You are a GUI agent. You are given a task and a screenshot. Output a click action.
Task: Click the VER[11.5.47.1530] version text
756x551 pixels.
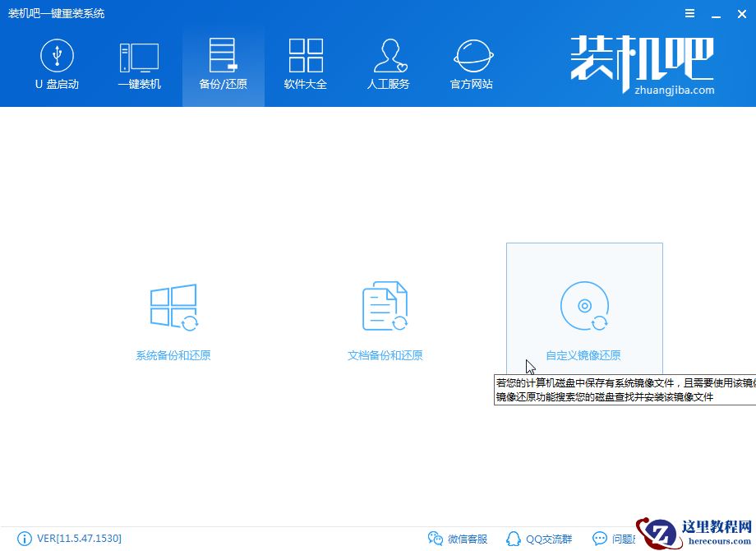(78, 539)
